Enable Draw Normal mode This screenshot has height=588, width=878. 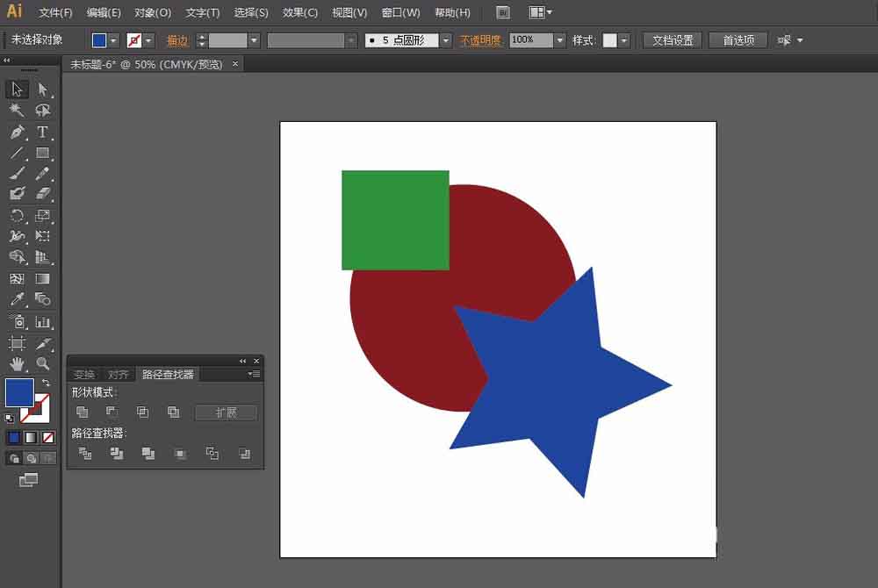(15, 459)
